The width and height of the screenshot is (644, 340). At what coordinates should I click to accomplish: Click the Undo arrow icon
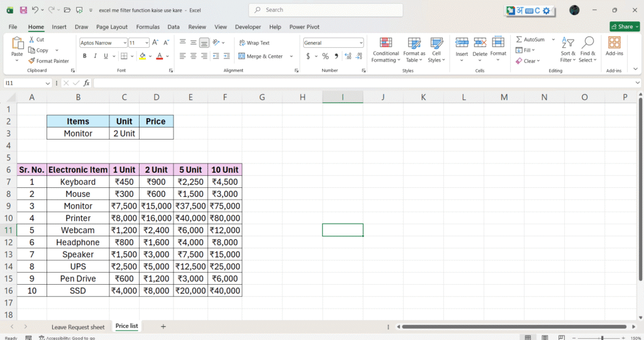click(35, 10)
